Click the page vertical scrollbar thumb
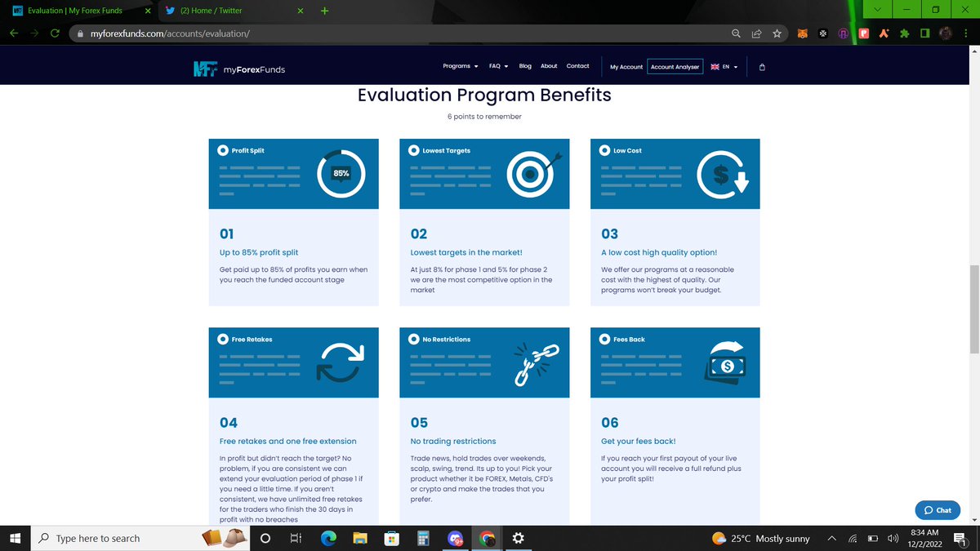This screenshot has height=551, width=980. click(x=973, y=309)
